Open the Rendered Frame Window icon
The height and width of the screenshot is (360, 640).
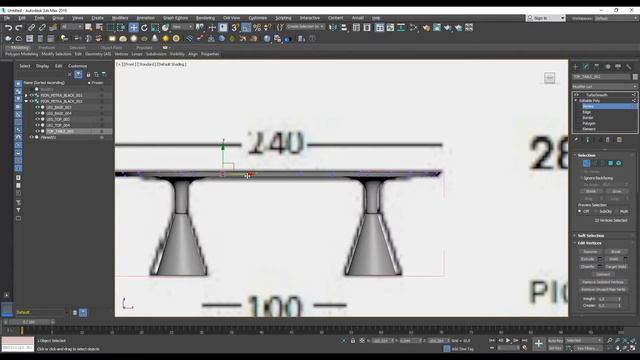pyautogui.click(x=437, y=28)
